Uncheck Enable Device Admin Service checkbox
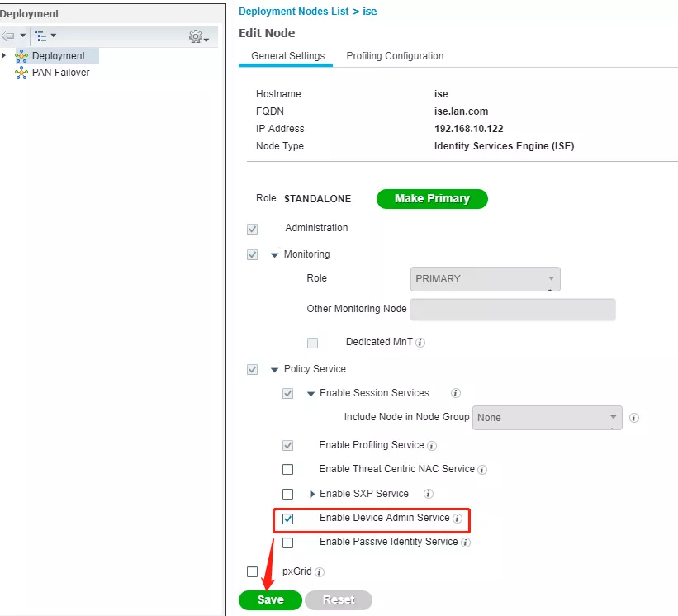The height and width of the screenshot is (616, 678). [x=288, y=519]
